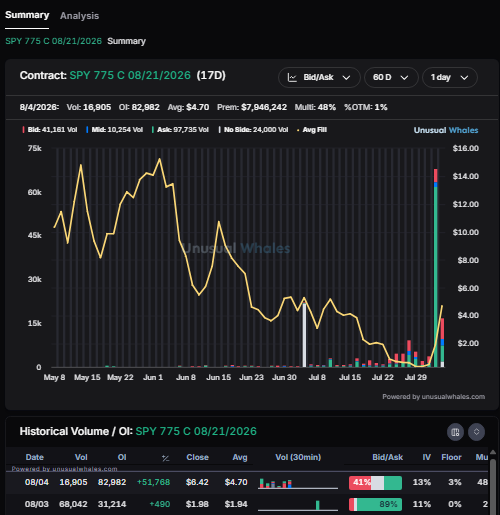Select the 08/04 date cell
Image resolution: width=500 pixels, height=515 pixels.
[x=37, y=482]
